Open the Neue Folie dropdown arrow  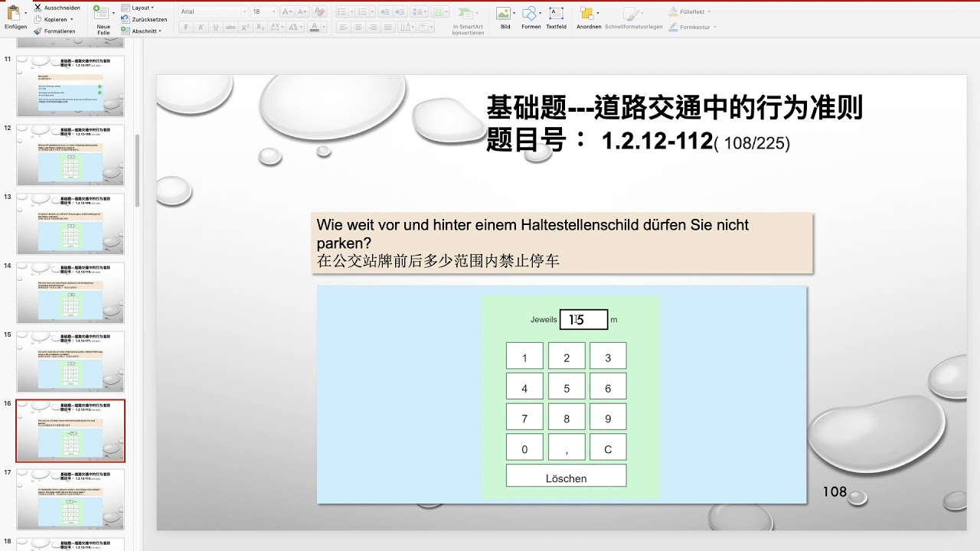(114, 14)
